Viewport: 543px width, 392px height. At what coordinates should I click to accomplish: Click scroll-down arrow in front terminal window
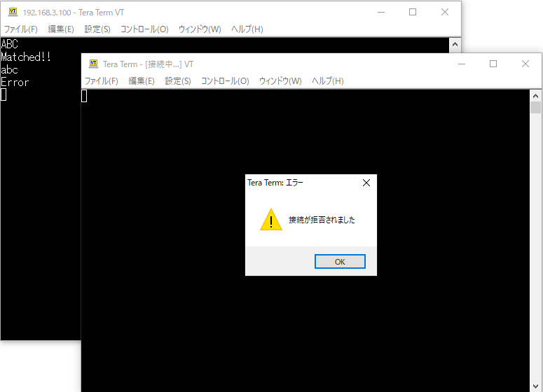535,386
